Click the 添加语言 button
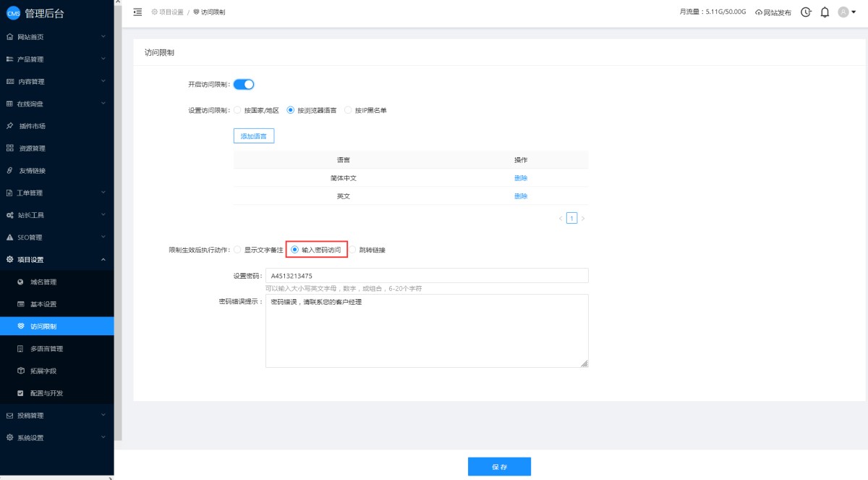The width and height of the screenshot is (868, 480). point(253,136)
